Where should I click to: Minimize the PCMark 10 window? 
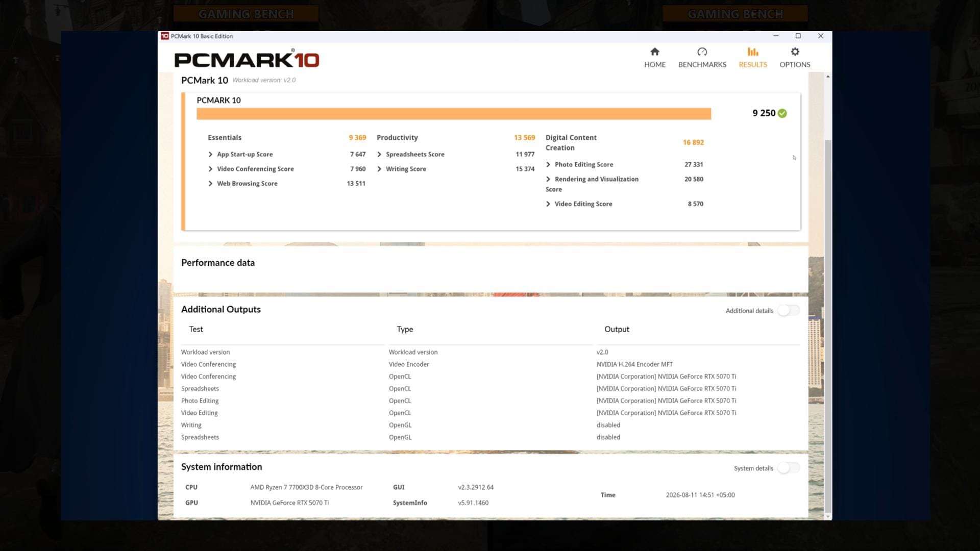pos(776,36)
